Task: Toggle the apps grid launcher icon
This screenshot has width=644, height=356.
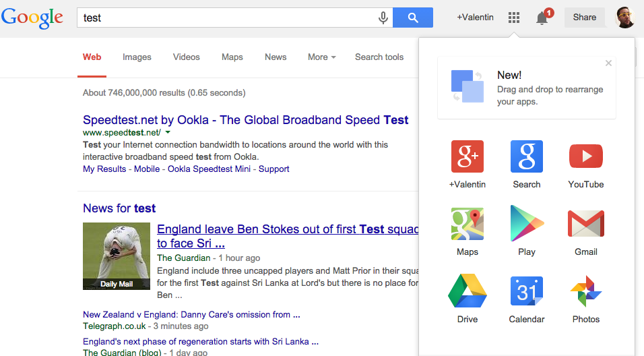Action: (514, 18)
